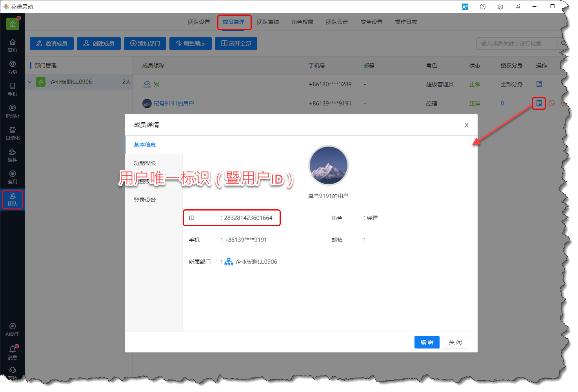
Task: Open the 插件 plugins sidebar section
Action: 13,155
